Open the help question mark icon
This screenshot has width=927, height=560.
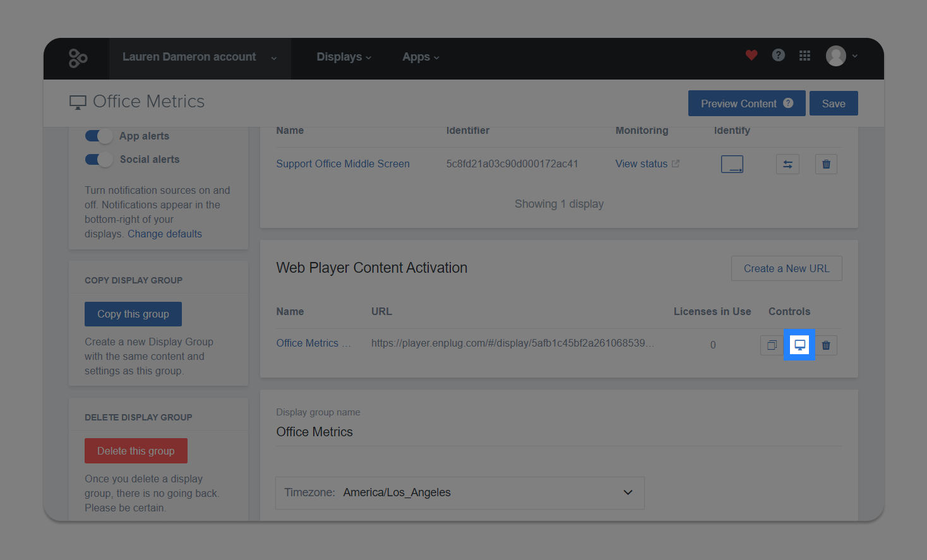pos(779,55)
